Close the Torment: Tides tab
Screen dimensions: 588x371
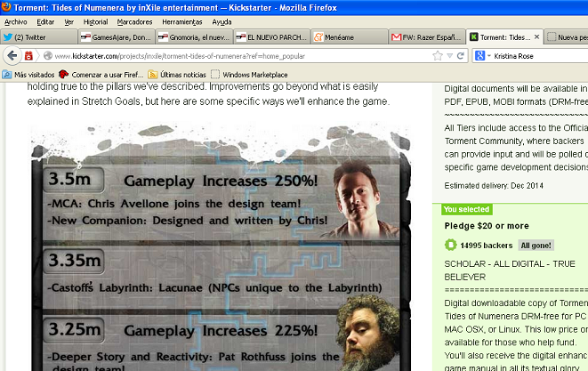(536, 36)
